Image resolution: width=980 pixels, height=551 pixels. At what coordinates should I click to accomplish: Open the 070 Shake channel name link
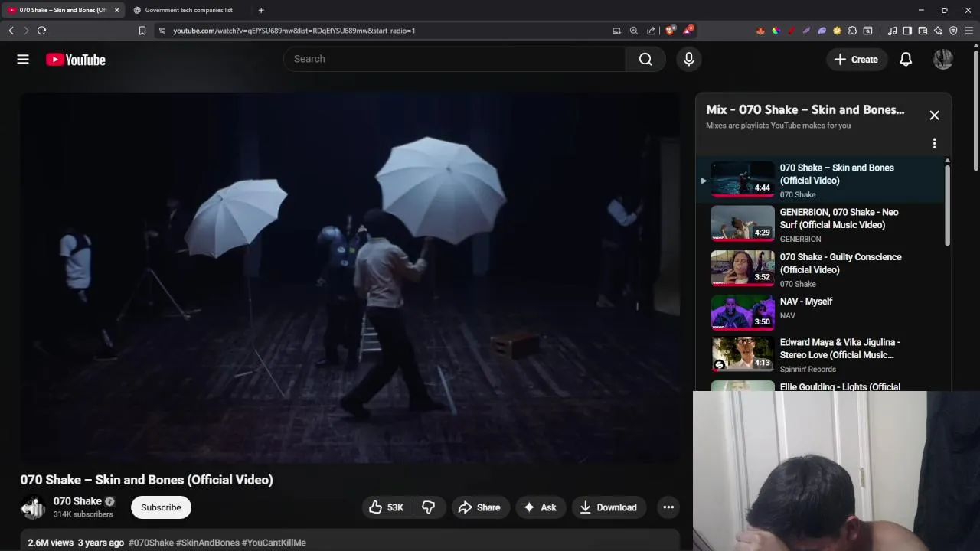(x=77, y=501)
